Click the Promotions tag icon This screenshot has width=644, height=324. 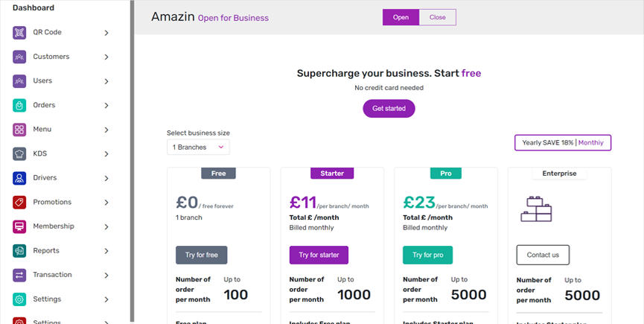click(19, 202)
